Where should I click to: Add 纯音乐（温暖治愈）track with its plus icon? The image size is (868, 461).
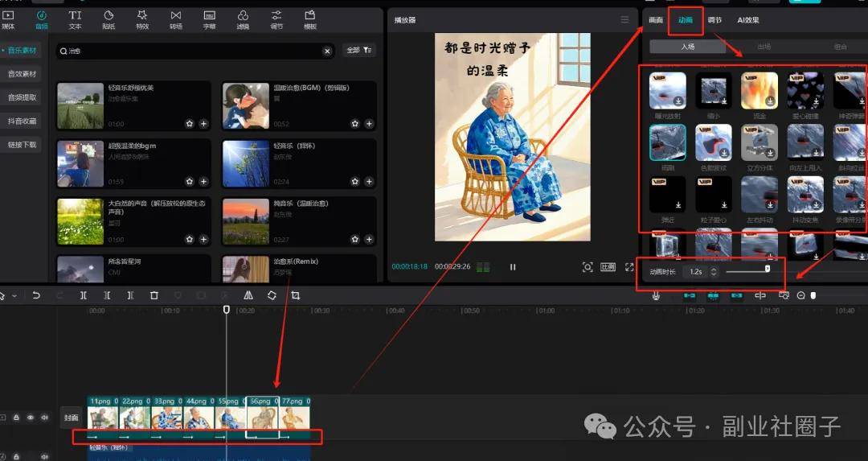pos(369,239)
